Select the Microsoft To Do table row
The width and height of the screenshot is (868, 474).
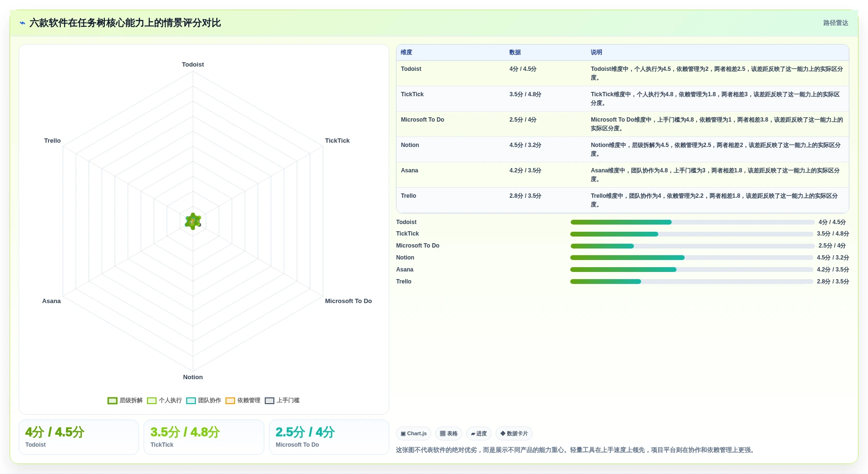pos(622,124)
